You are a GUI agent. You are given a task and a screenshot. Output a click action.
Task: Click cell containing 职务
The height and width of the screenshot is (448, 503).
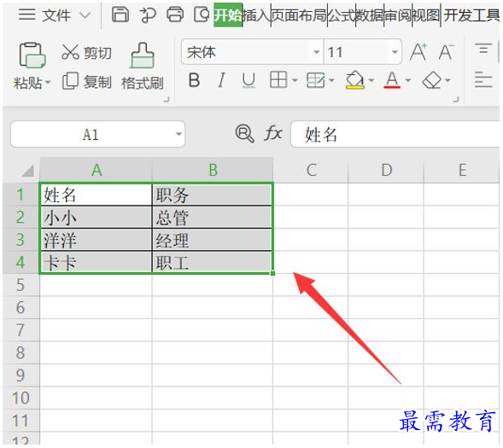(212, 195)
